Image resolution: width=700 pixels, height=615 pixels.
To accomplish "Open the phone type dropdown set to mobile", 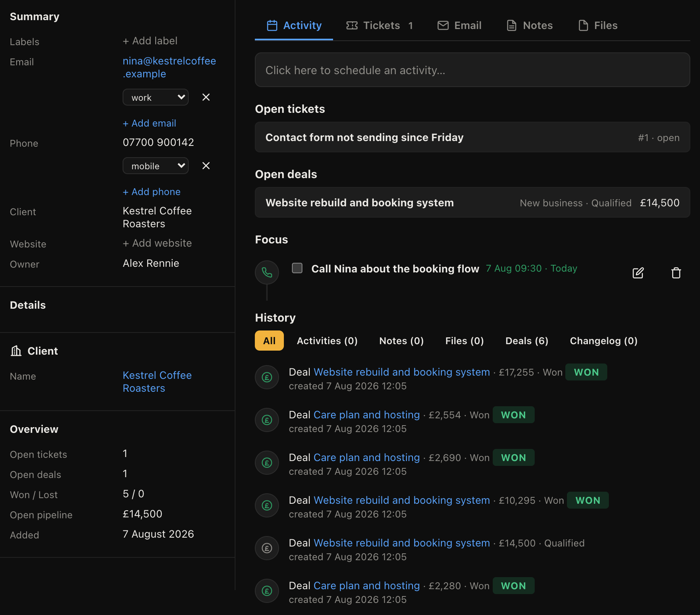I will pyautogui.click(x=156, y=166).
